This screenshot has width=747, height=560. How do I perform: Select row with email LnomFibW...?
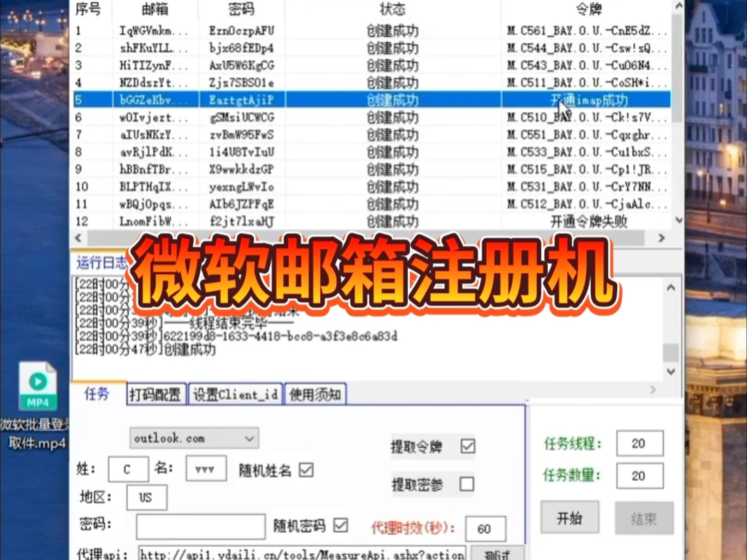pyautogui.click(x=372, y=221)
